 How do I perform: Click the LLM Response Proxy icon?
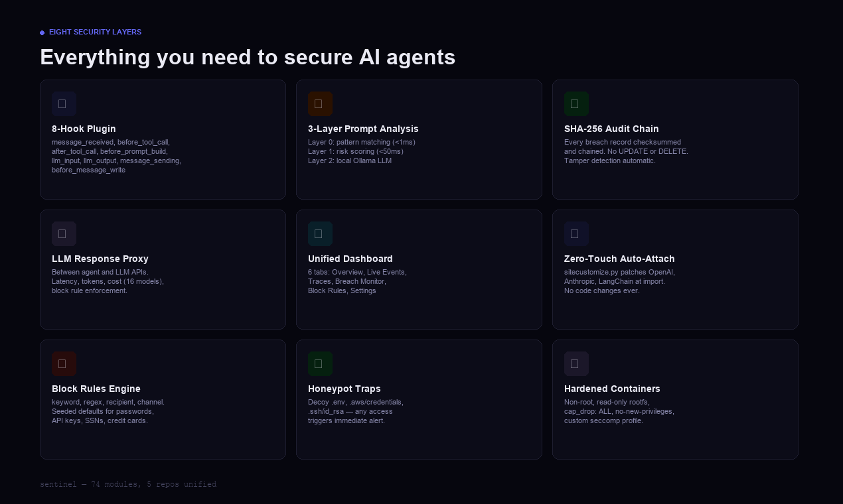point(64,234)
